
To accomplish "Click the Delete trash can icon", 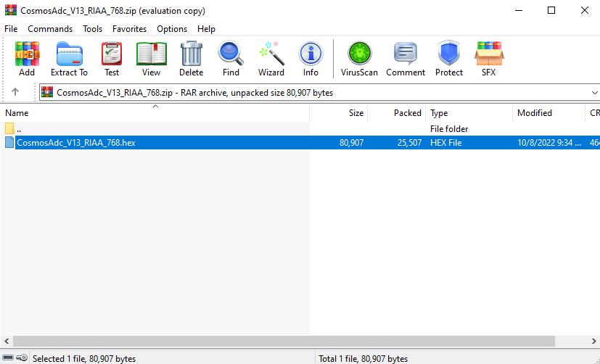I will 191,54.
